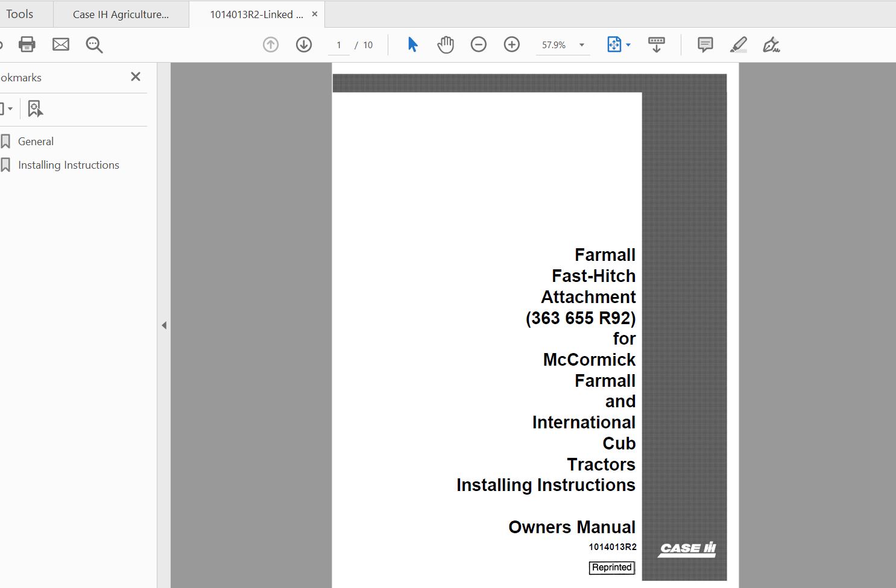The height and width of the screenshot is (588, 896).
Task: Go to previous page arrow
Action: [271, 45]
